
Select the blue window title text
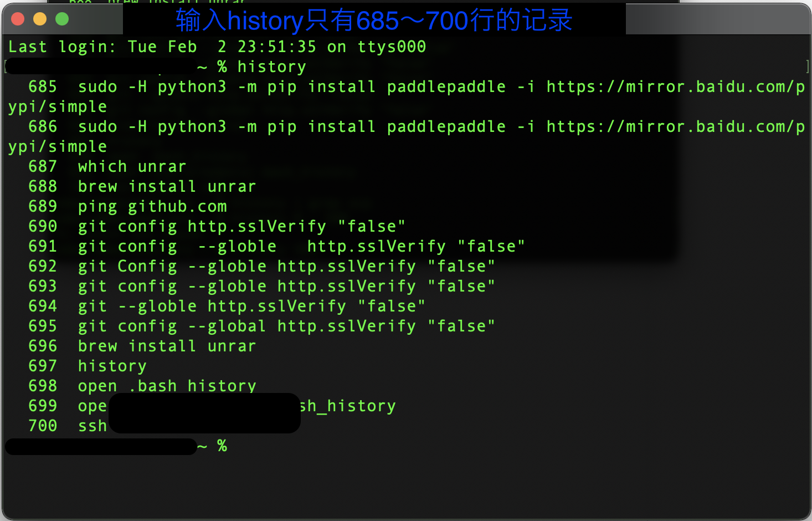click(371, 19)
